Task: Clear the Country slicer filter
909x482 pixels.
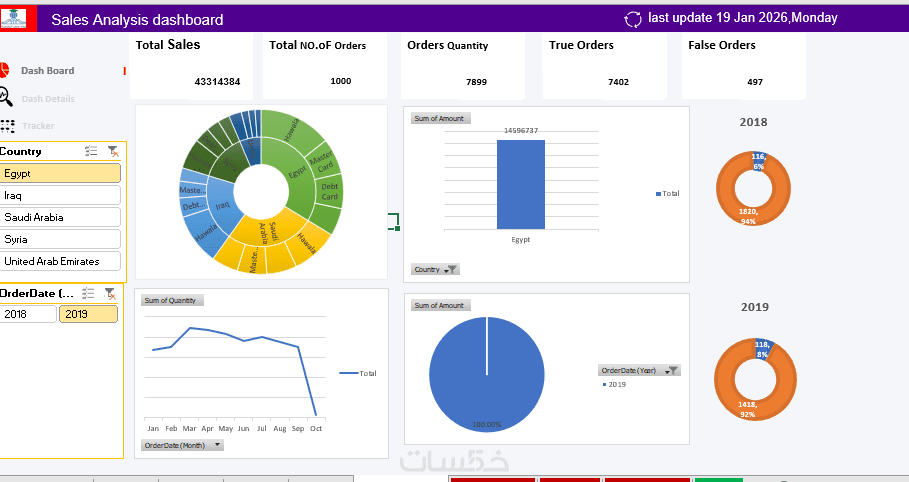Action: pyautogui.click(x=113, y=151)
